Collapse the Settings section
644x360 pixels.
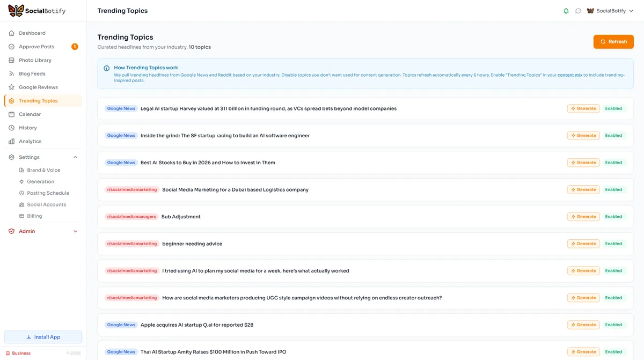[x=75, y=157]
